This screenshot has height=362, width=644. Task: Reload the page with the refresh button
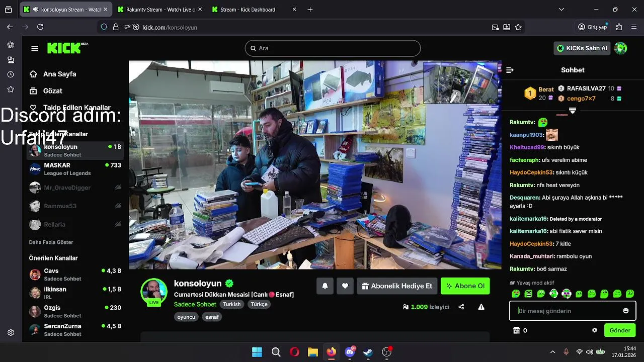40,27
